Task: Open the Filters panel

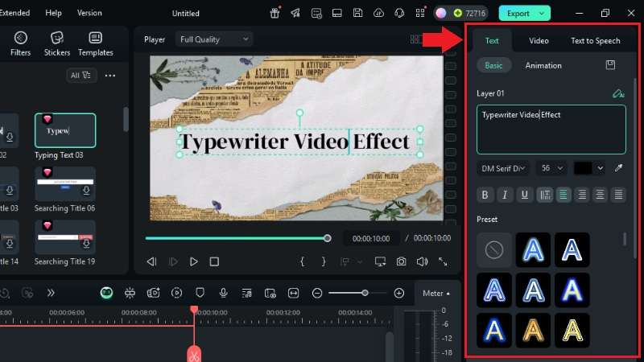Action: 21,43
